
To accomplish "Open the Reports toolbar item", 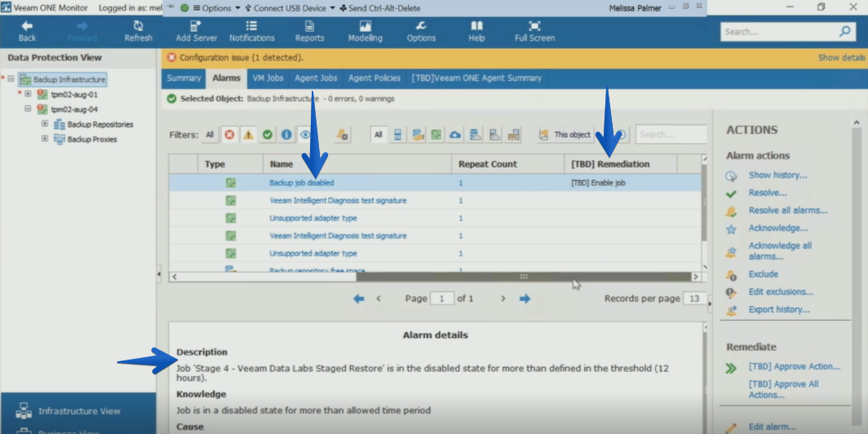I will (x=309, y=32).
